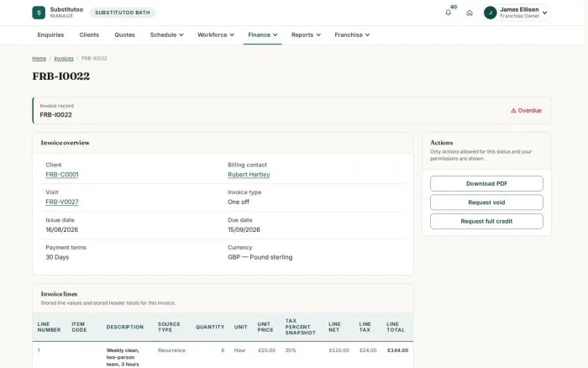Click the Recurrence source type cell
The height and width of the screenshot is (368, 588).
(171, 350)
